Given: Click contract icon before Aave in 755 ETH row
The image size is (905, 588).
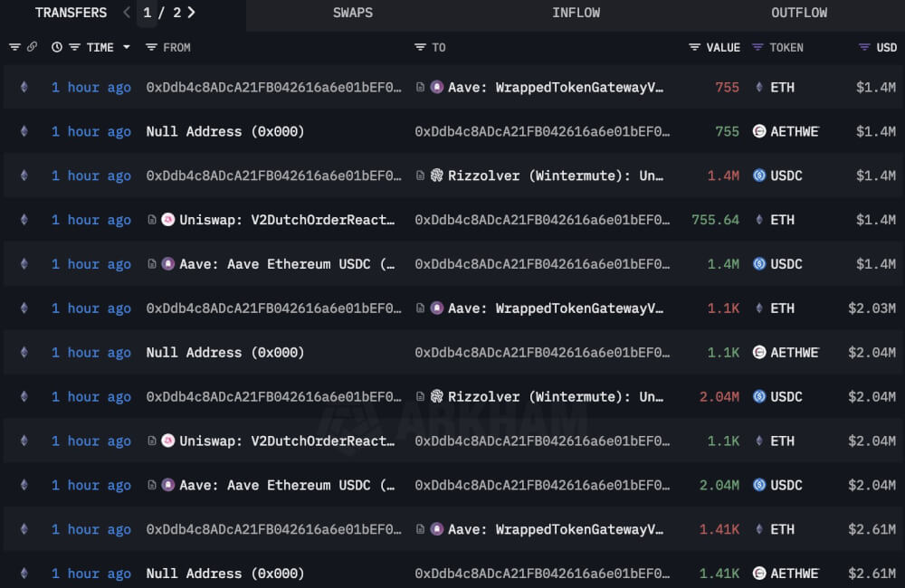Looking at the screenshot, I should point(420,87).
